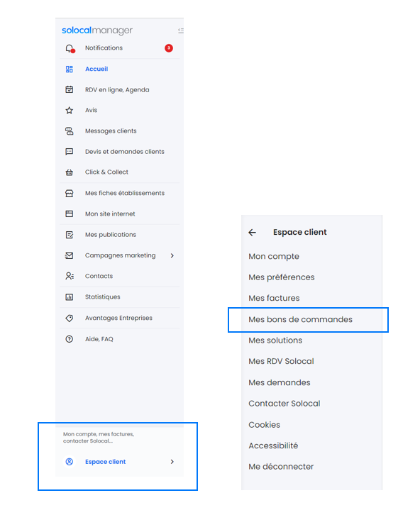Click Me déconnecter to log out

click(x=281, y=467)
